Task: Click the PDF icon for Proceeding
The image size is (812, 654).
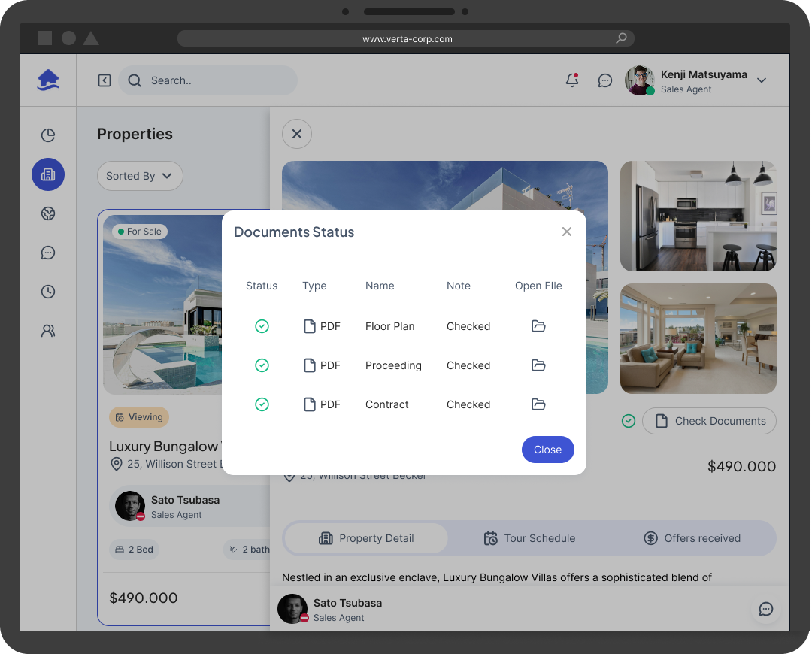Action: point(309,365)
